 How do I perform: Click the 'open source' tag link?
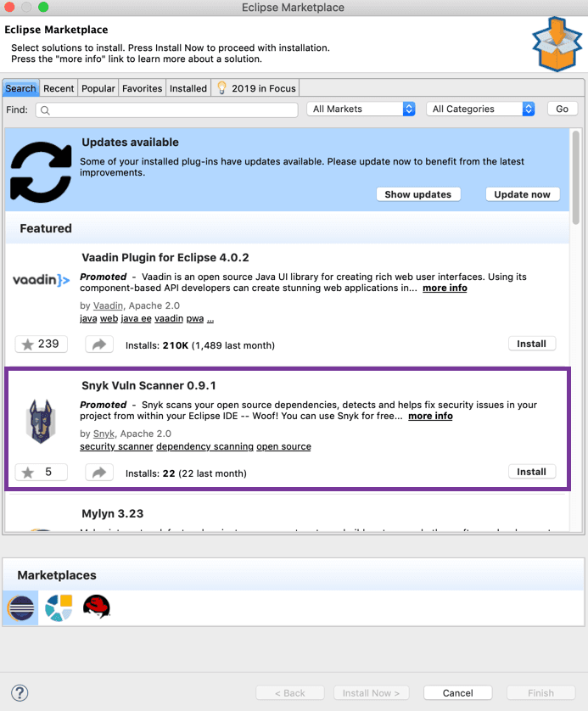point(283,446)
